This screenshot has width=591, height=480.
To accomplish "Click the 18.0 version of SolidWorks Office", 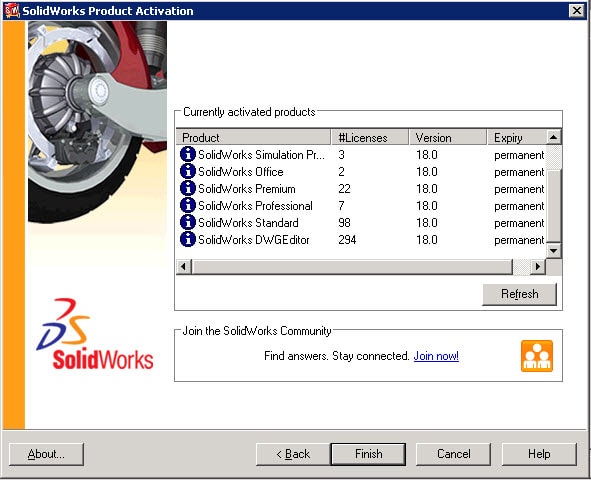I will coord(427,172).
